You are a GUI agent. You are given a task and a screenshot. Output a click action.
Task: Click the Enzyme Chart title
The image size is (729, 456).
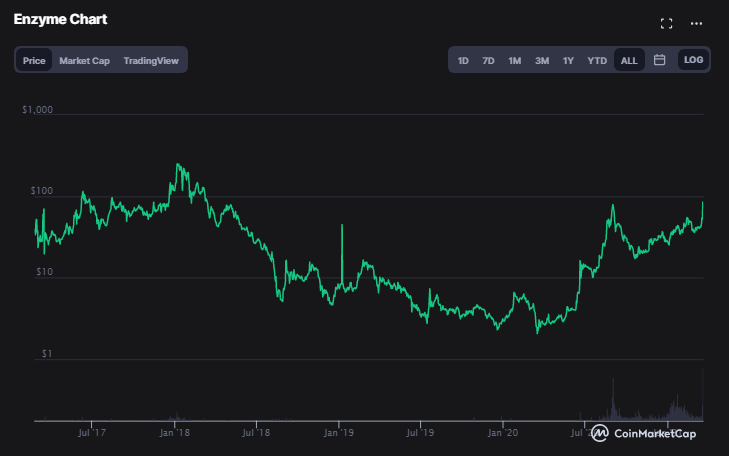60,19
